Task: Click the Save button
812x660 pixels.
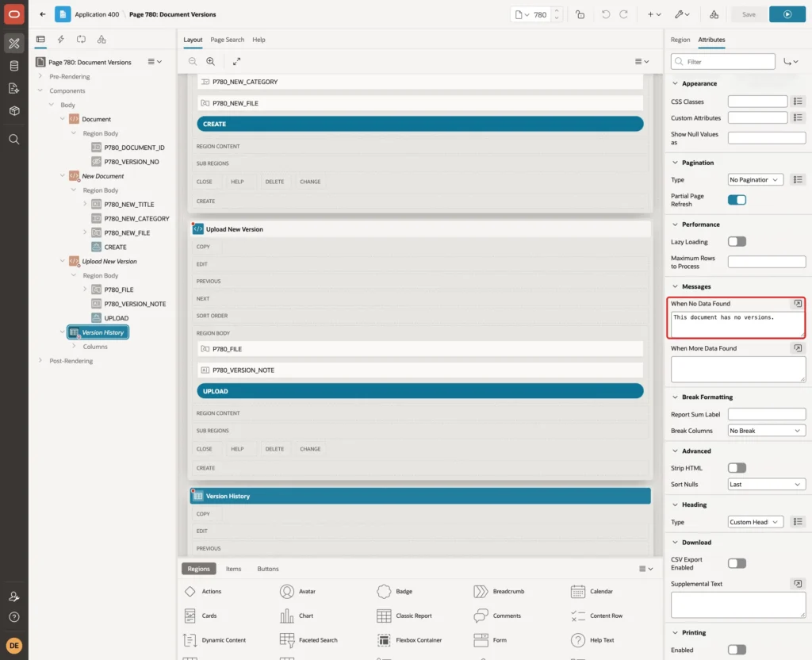Action: (749, 14)
